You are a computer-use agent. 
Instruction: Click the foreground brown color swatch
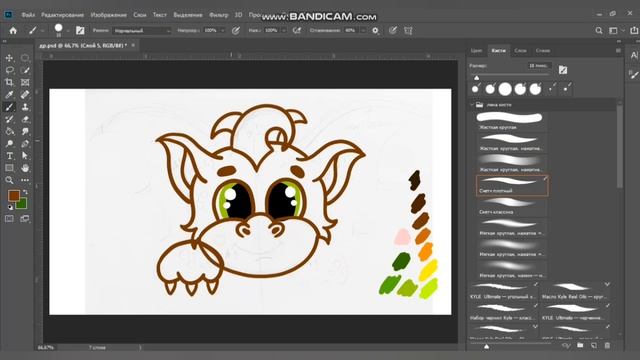[x=13, y=196]
